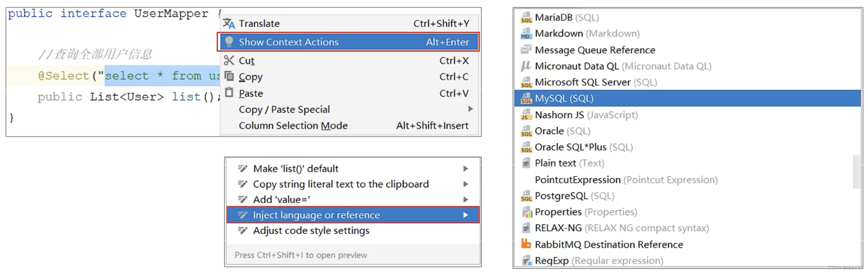Click the language list scrollbar thumb

(857, 171)
